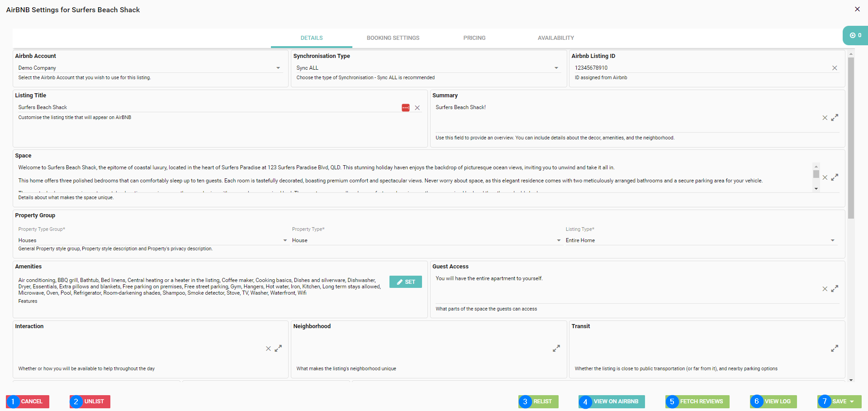The width and height of the screenshot is (868, 411).
Task: Expand the Transit text field
Action: (835, 349)
